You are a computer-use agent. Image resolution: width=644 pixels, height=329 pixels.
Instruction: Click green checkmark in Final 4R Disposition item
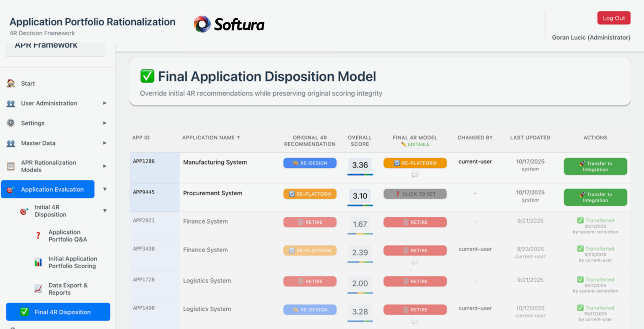(x=24, y=312)
